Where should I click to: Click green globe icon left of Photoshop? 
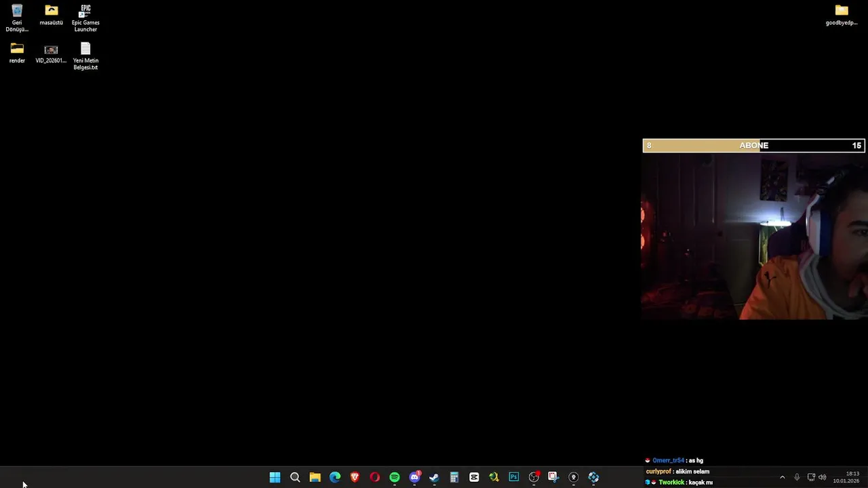[494, 477]
